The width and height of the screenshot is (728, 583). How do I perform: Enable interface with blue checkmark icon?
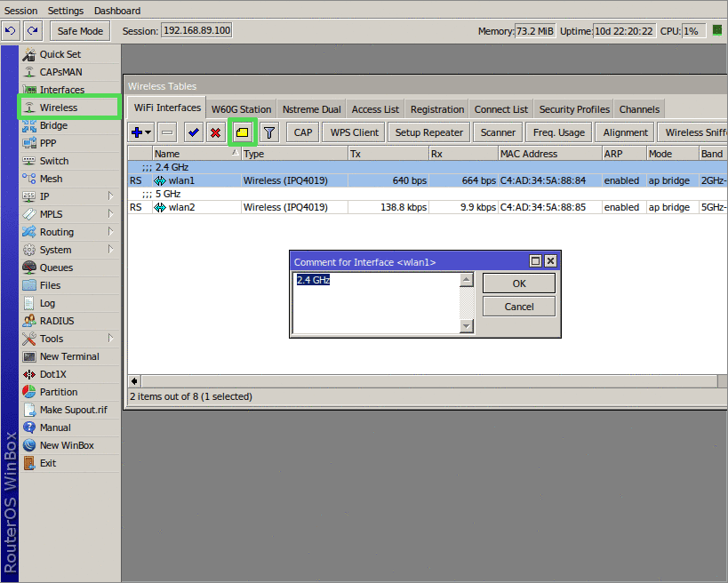click(x=194, y=132)
